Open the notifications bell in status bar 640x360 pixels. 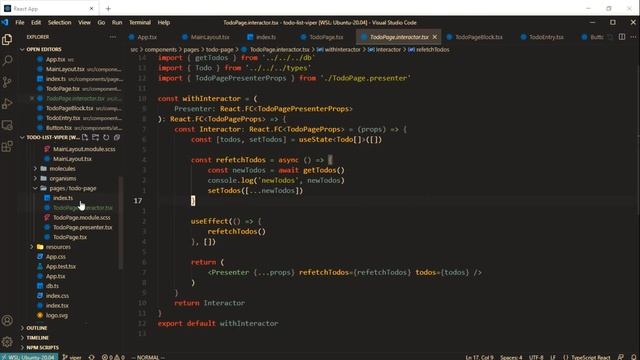[634, 357]
